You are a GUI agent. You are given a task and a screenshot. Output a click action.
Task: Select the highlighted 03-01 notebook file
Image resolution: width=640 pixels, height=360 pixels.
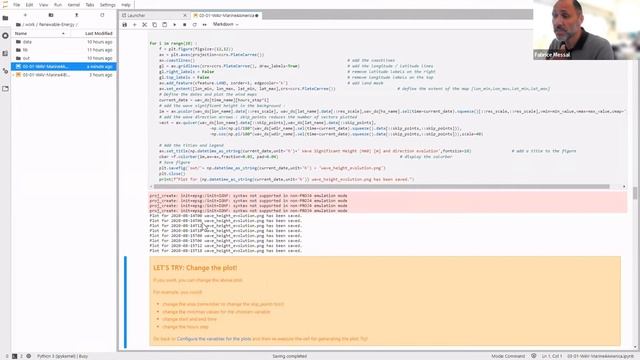pos(64,67)
